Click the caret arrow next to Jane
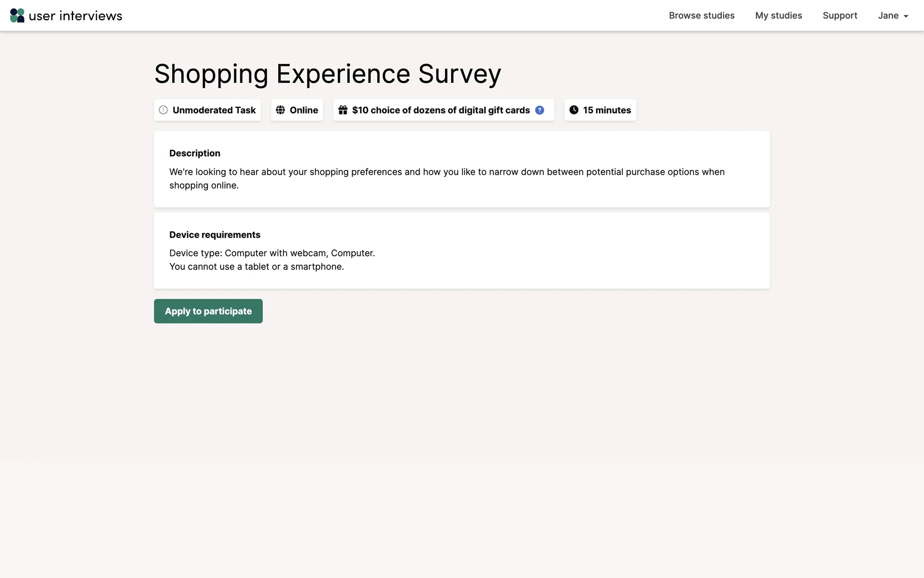The width and height of the screenshot is (924, 578). [906, 16]
